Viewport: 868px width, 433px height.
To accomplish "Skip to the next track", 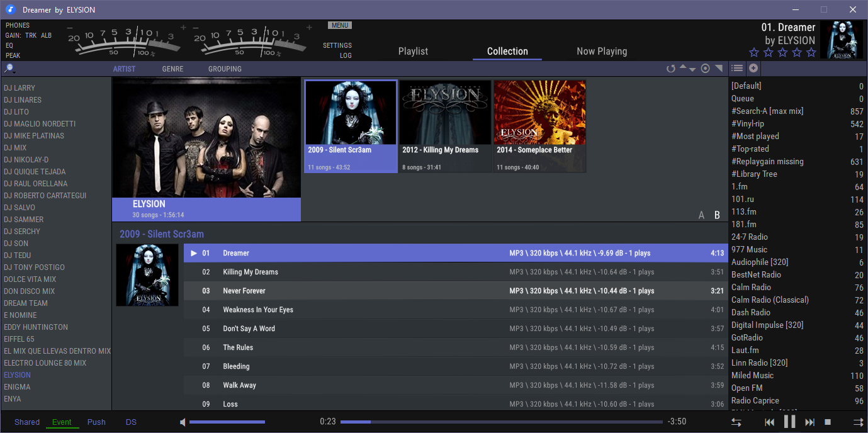I will 810,422.
